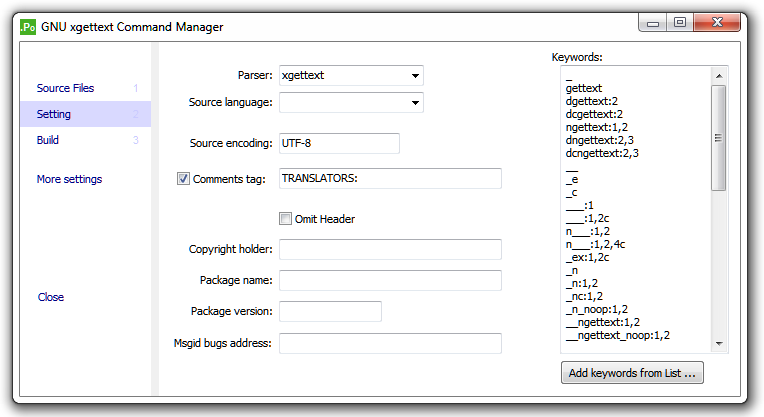Open the Source Files step
This screenshot has height=417, width=764.
[x=65, y=88]
